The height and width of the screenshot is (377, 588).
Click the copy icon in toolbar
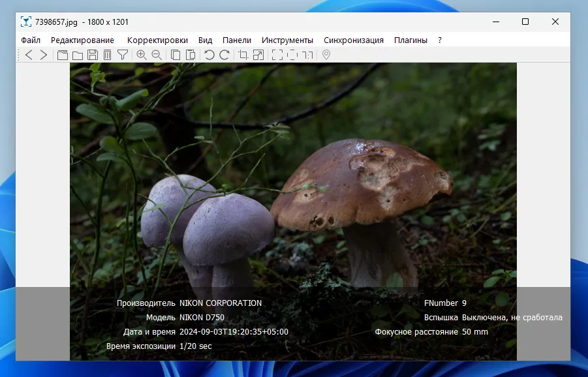(176, 55)
